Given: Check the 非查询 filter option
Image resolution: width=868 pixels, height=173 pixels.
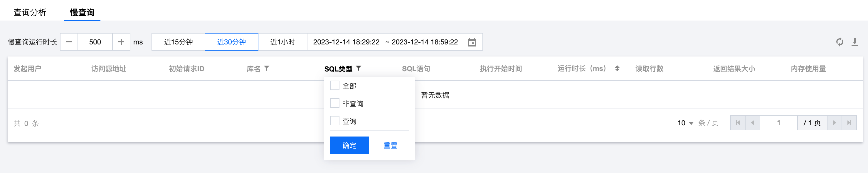Looking at the screenshot, I should pyautogui.click(x=334, y=103).
